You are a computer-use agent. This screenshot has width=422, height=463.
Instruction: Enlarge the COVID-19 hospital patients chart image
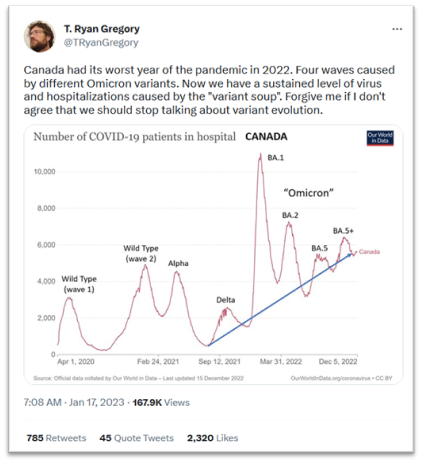tap(213, 254)
